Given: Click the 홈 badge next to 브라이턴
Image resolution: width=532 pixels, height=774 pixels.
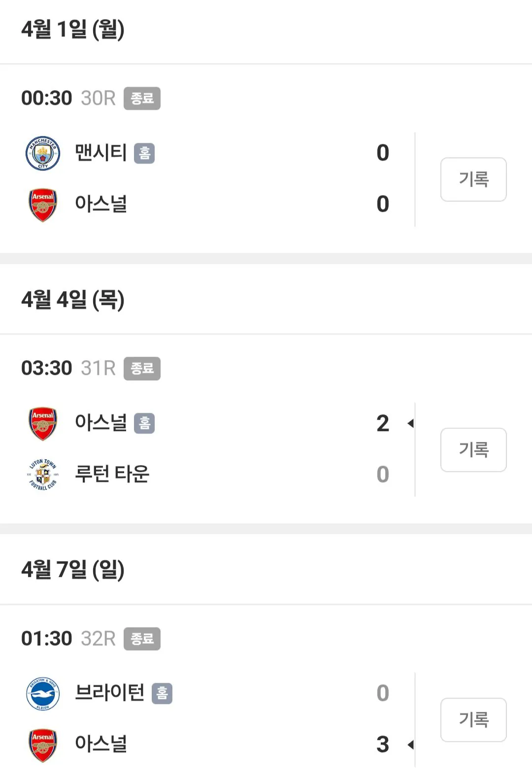Looking at the screenshot, I should pyautogui.click(x=162, y=694).
